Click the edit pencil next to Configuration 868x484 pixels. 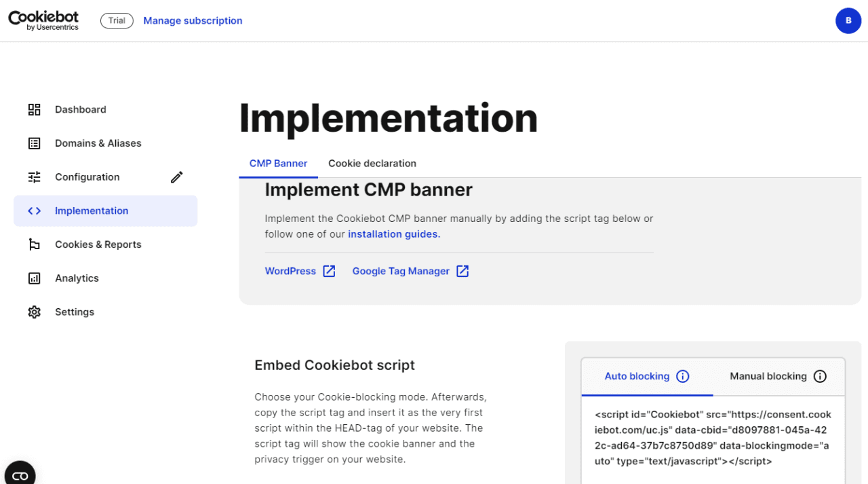pos(176,176)
